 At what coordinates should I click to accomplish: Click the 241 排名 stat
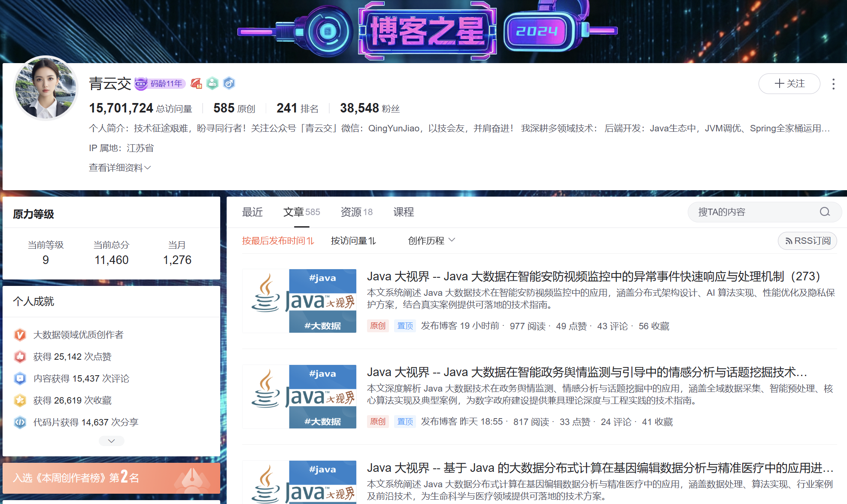tap(298, 108)
